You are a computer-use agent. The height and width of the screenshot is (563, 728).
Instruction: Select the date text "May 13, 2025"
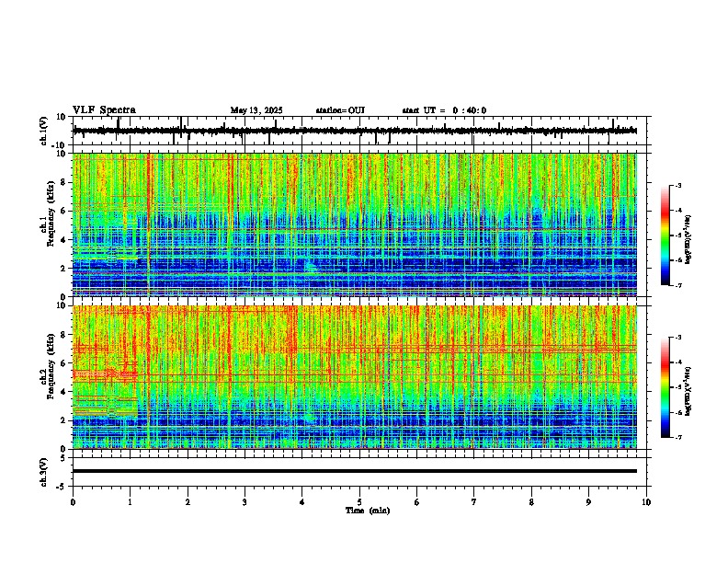click(256, 110)
